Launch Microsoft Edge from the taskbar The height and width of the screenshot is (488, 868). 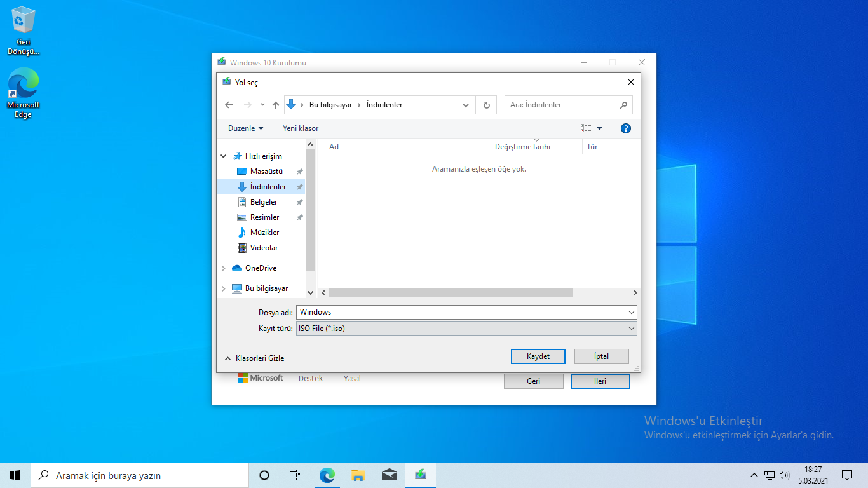[x=327, y=475]
